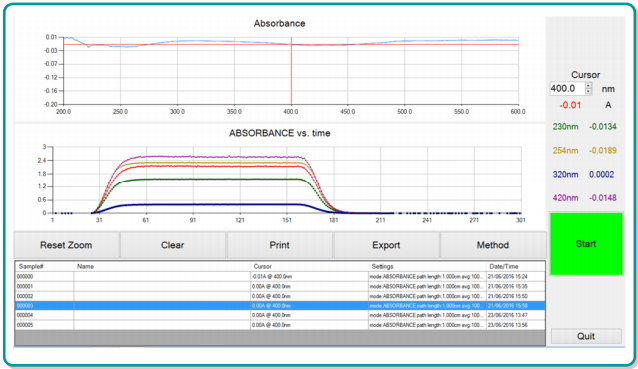Click the Reset Zoom button
The height and width of the screenshot is (369, 638).
[x=67, y=245]
